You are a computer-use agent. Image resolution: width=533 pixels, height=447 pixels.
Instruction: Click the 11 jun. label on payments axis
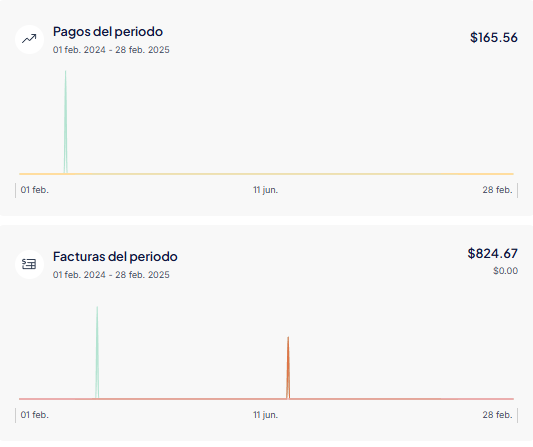pyautogui.click(x=265, y=190)
